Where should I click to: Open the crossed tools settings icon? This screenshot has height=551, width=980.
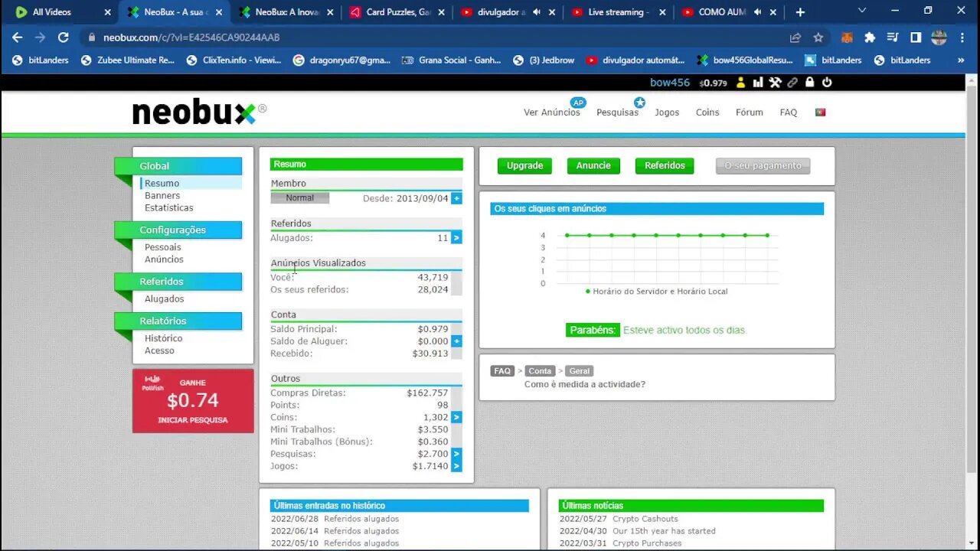pyautogui.click(x=775, y=83)
